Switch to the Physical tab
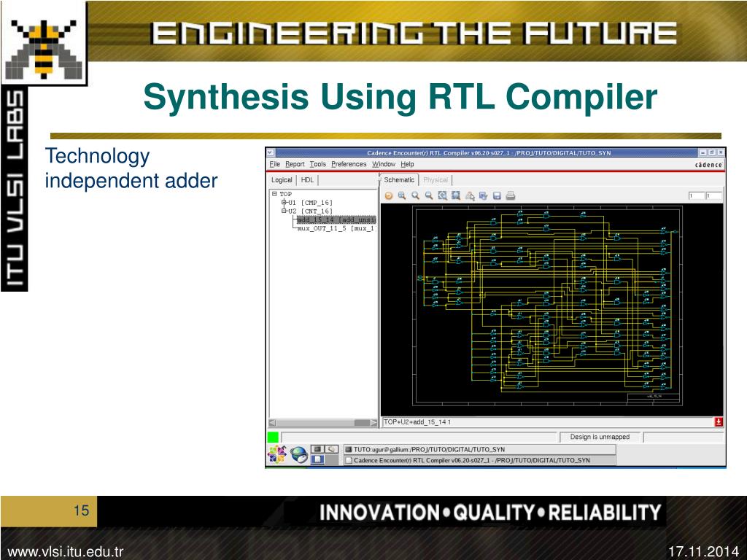 coord(436,180)
